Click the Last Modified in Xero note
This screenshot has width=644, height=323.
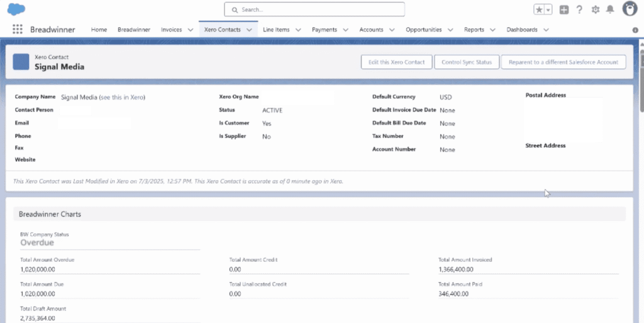pos(178,181)
